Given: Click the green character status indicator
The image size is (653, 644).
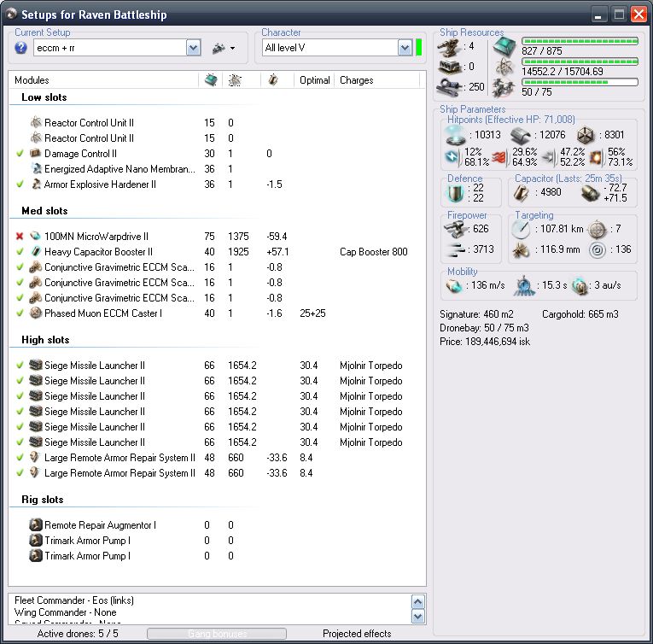Looking at the screenshot, I should tap(418, 48).
